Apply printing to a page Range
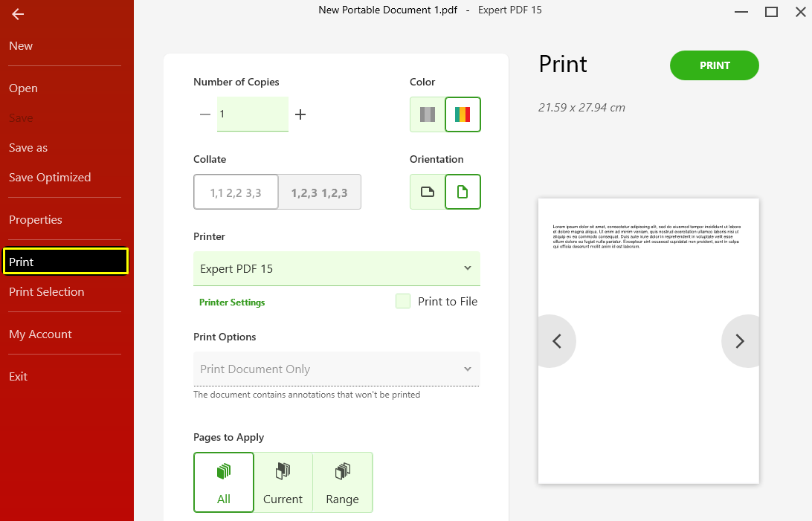The height and width of the screenshot is (521, 812). [x=342, y=482]
